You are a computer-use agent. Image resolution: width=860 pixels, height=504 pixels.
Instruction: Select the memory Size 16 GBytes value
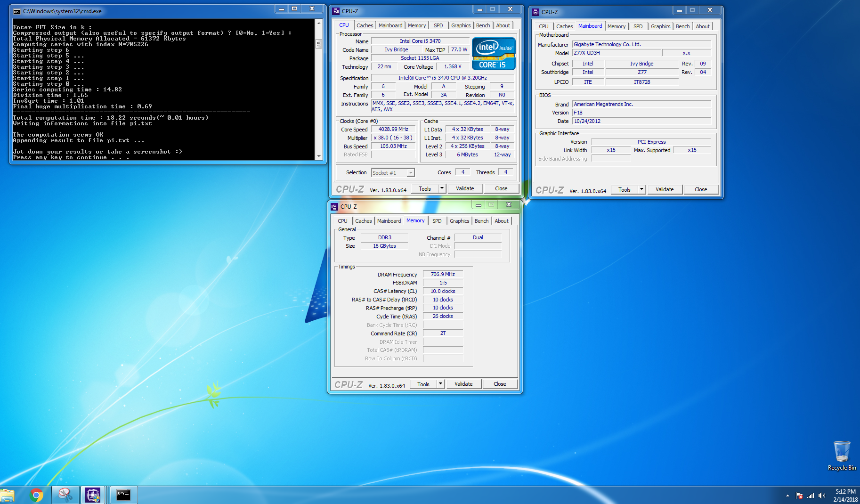(384, 246)
